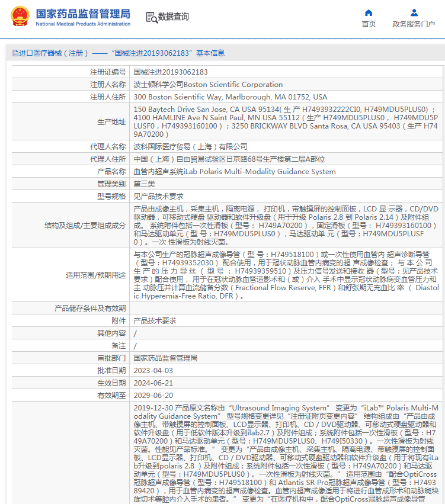Click the 国家药品监督管理局 site title
The width and height of the screenshot is (445, 504).
(x=83, y=14)
